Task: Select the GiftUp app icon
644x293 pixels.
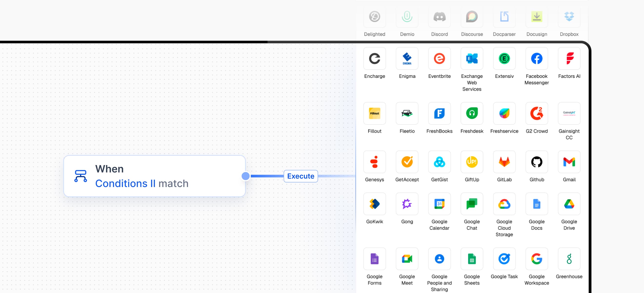Action: (472, 162)
